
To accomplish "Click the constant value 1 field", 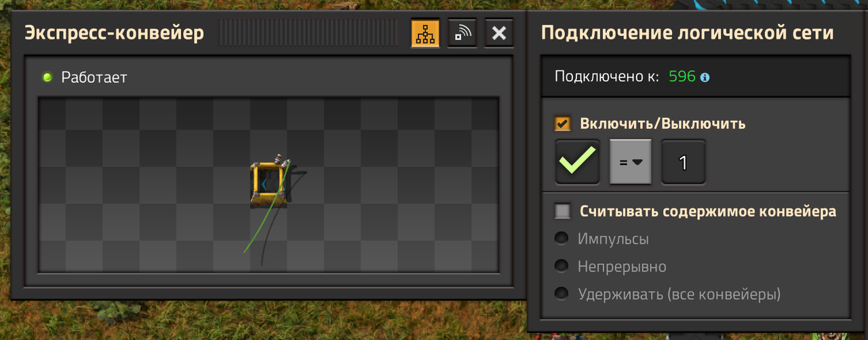I will (x=684, y=162).
